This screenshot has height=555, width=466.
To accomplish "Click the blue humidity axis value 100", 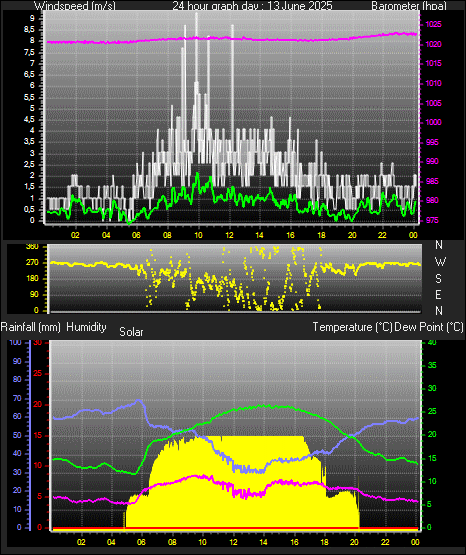I will tap(16, 343).
